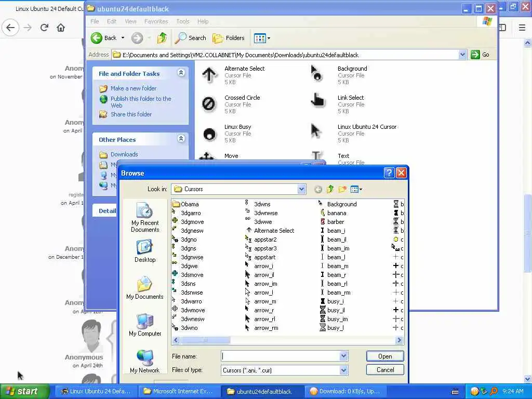Open the View Menu in Browse dialog
The image size is (532, 399).
(x=356, y=189)
